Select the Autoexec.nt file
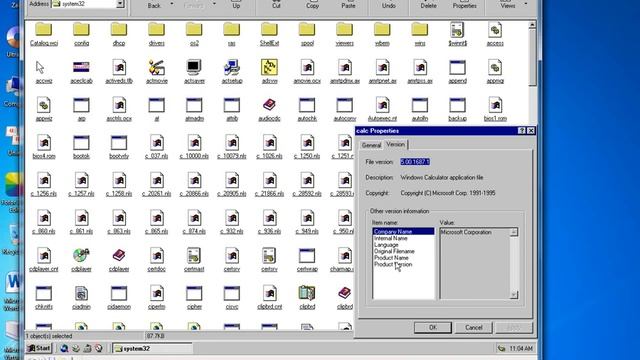This screenshot has width=640, height=360. (382, 105)
